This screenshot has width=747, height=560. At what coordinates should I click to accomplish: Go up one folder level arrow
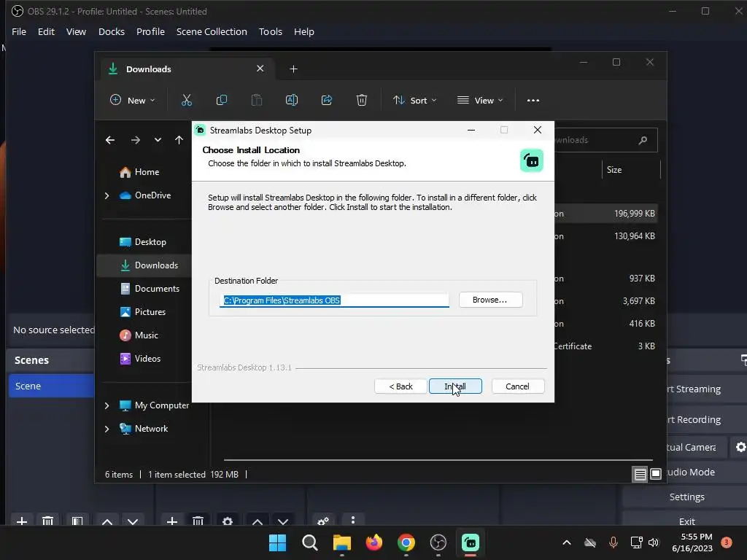pyautogui.click(x=179, y=140)
